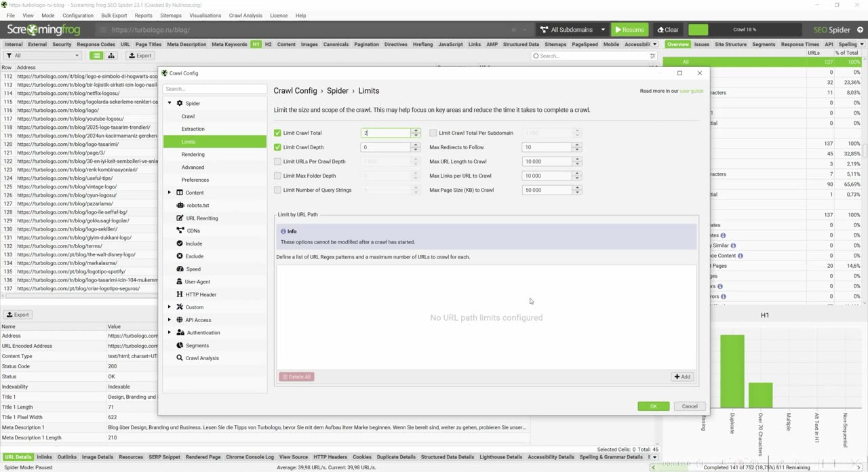This screenshot has width=868, height=472.
Task: Click Max URL Length to Crawl field
Action: (x=547, y=161)
